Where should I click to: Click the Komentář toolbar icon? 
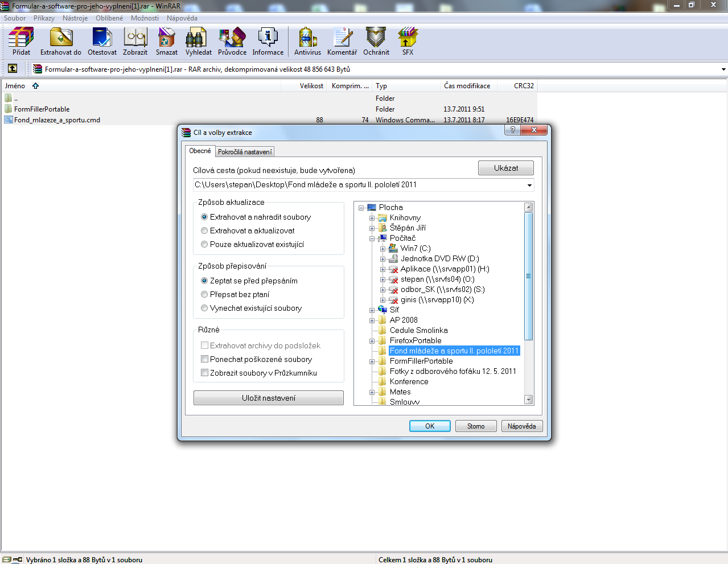pyautogui.click(x=342, y=38)
